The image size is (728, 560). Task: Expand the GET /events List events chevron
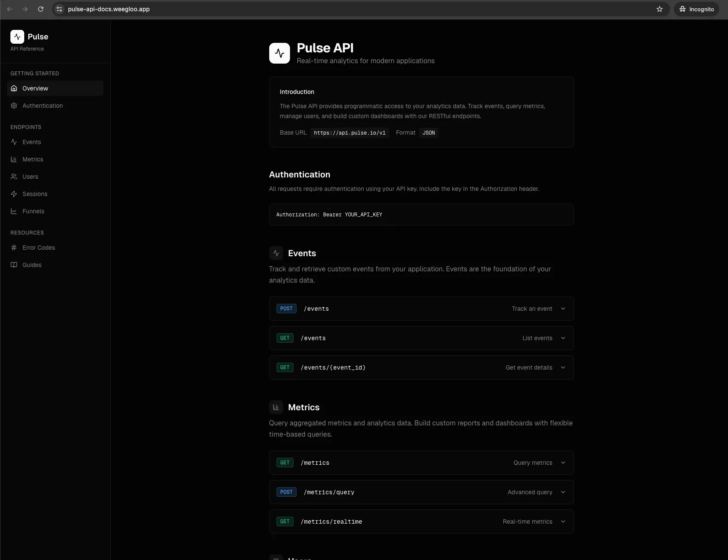point(563,338)
